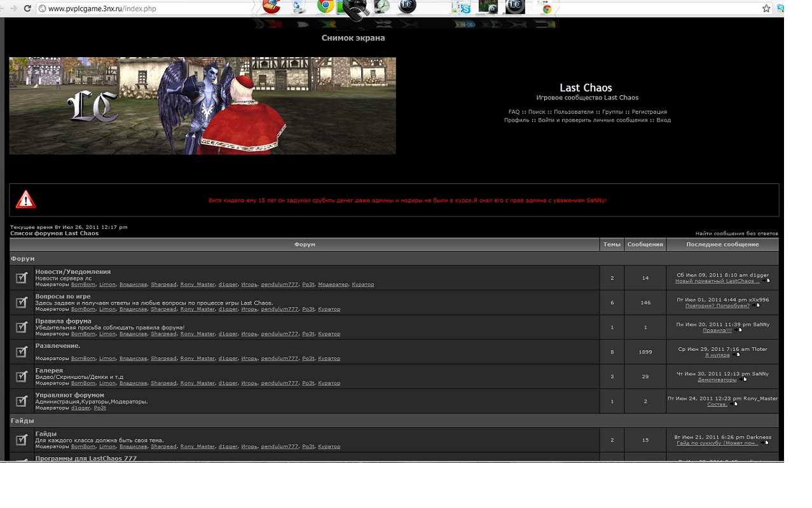Open the clock dock icon
The image size is (812, 508).
click(x=382, y=6)
